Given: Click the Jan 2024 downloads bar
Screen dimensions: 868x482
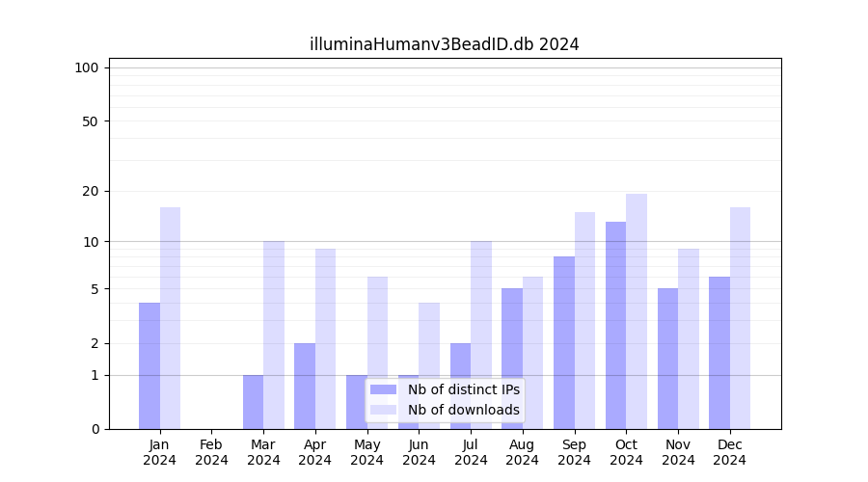Looking at the screenshot, I should 170,318.
